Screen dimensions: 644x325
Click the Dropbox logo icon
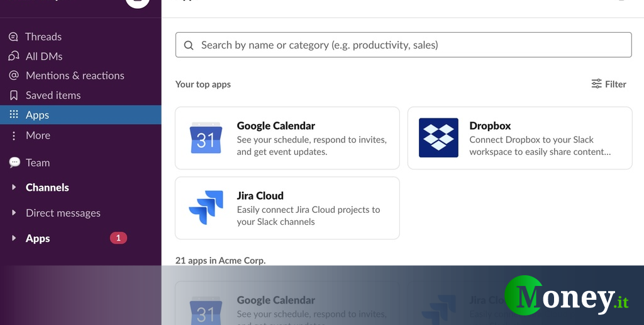(x=438, y=138)
